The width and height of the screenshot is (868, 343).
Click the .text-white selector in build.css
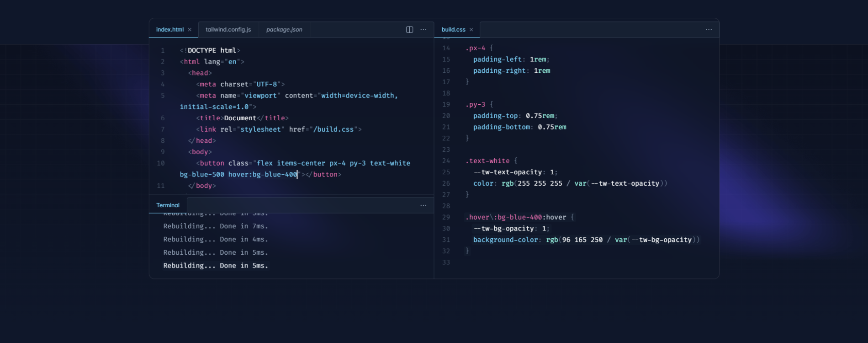[x=487, y=161]
